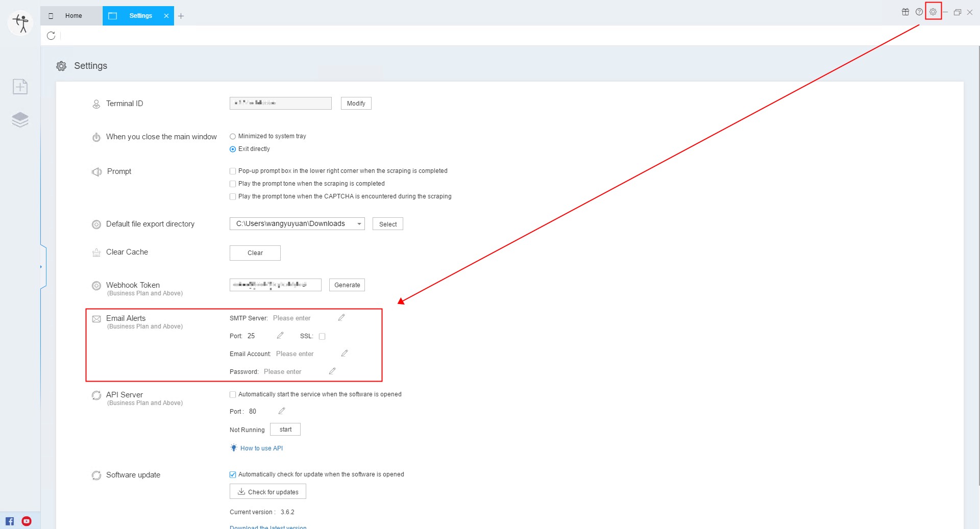980x529 pixels.
Task: Click the Clear cache button
Action: (255, 253)
